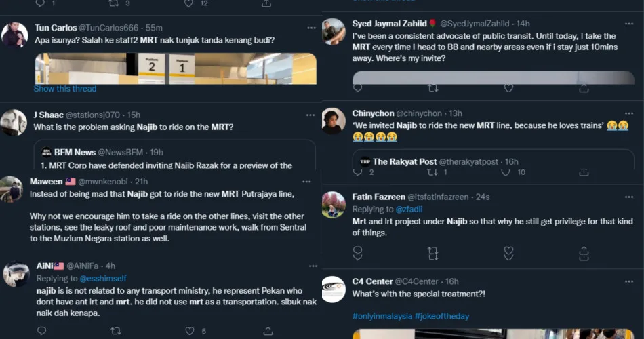
Task: Retweet Fatin Fazreen's tweet
Action: [x=432, y=254]
